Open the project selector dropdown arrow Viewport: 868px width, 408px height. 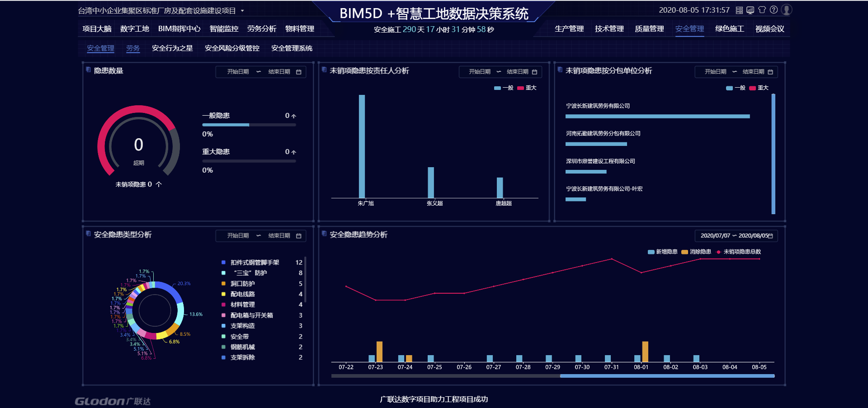click(242, 10)
